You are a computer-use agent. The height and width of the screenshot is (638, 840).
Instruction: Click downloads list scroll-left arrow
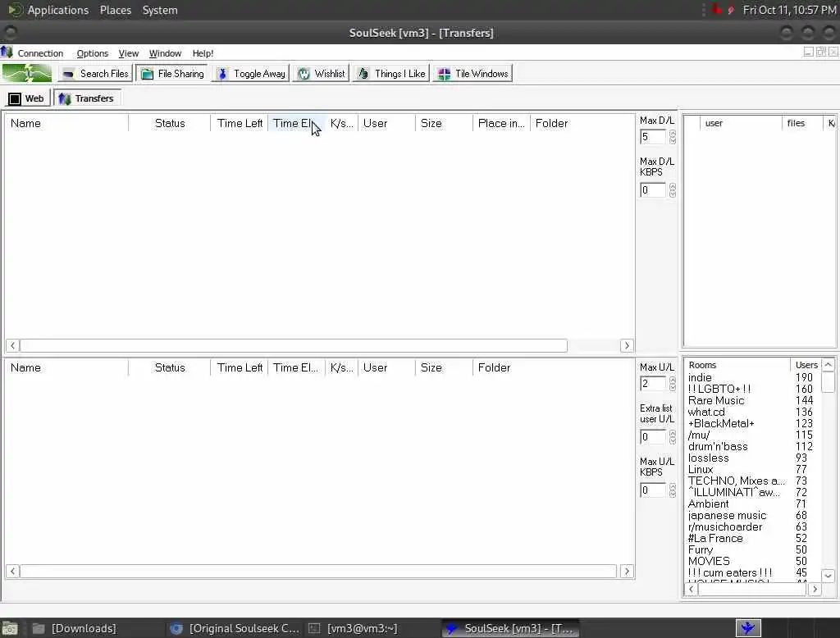click(x=13, y=345)
